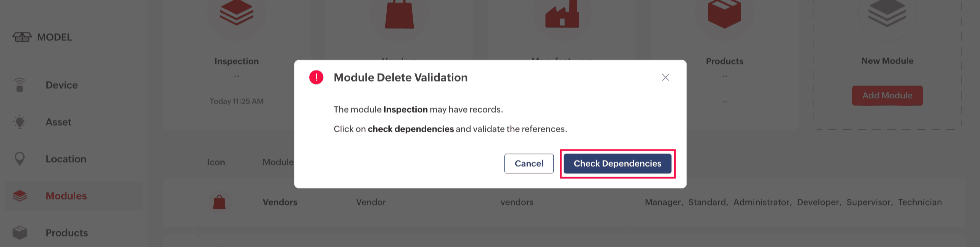Open the Asset menu item
980x247 pixels.
click(x=59, y=122)
